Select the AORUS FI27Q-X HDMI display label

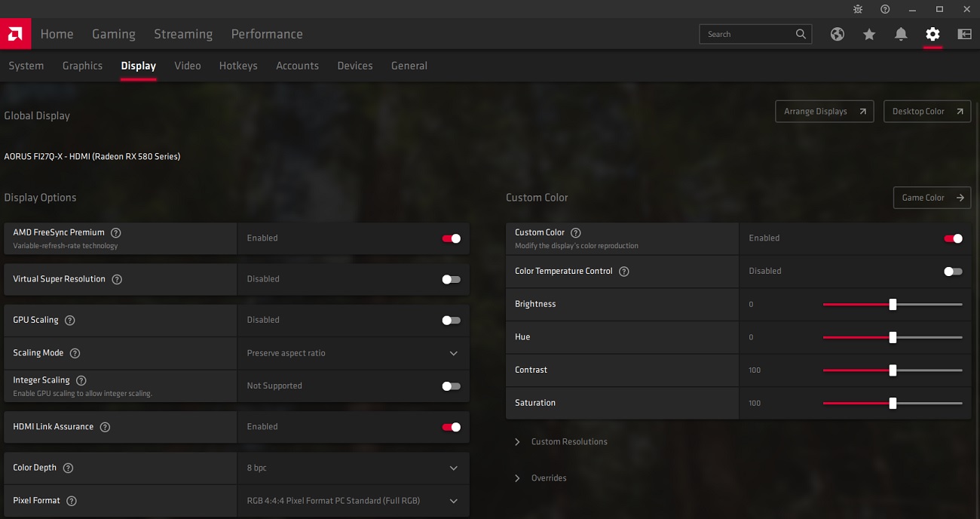(92, 157)
